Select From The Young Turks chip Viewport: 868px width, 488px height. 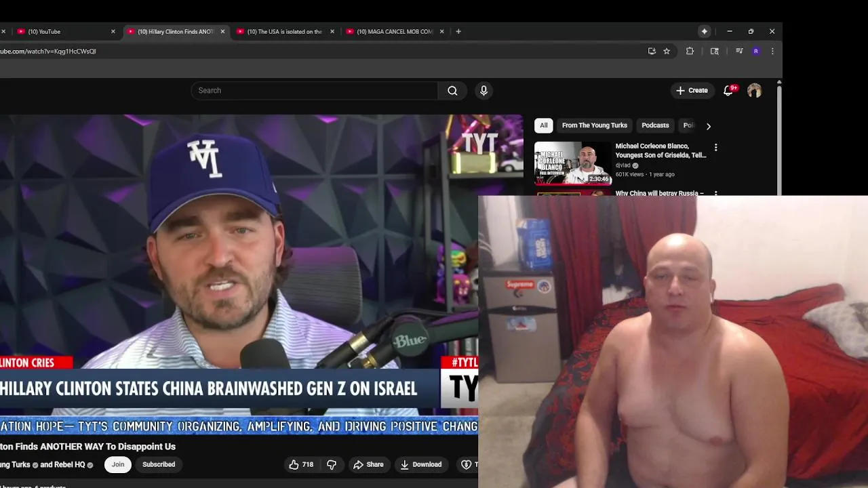coord(594,125)
